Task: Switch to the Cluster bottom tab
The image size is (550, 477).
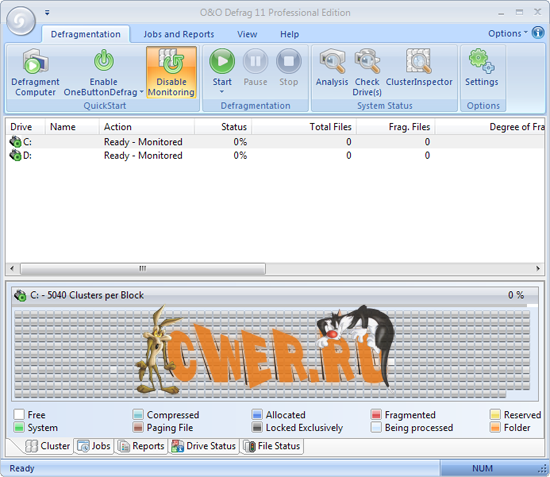Action: (48, 446)
